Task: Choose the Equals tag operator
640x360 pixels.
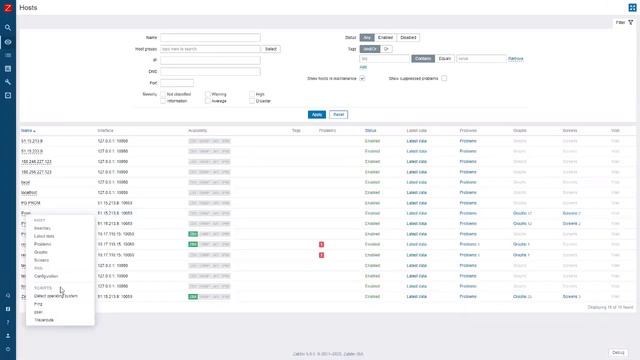Action: click(444, 59)
